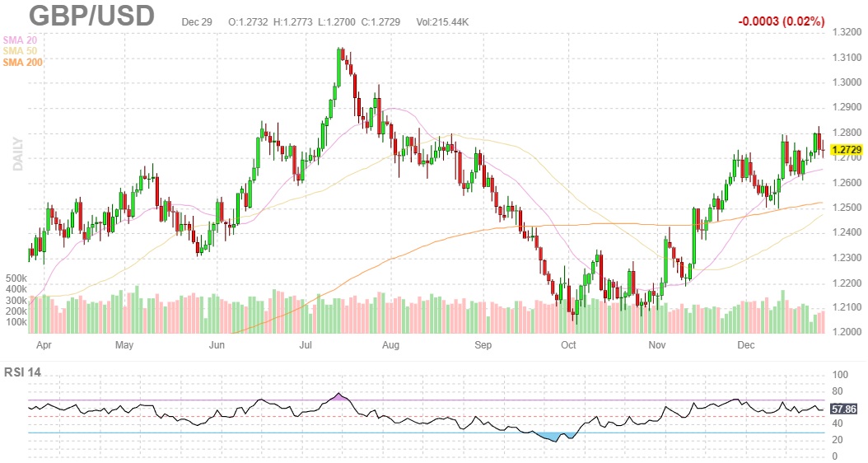Click the RSI 14 indicator label
The height and width of the screenshot is (463, 868).
tap(22, 372)
